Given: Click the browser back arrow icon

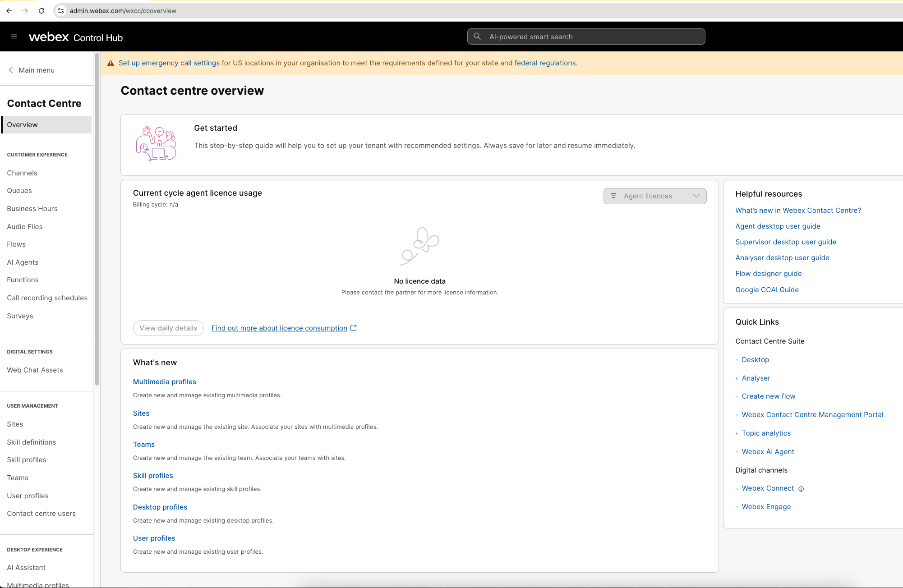Looking at the screenshot, I should click(x=9, y=11).
